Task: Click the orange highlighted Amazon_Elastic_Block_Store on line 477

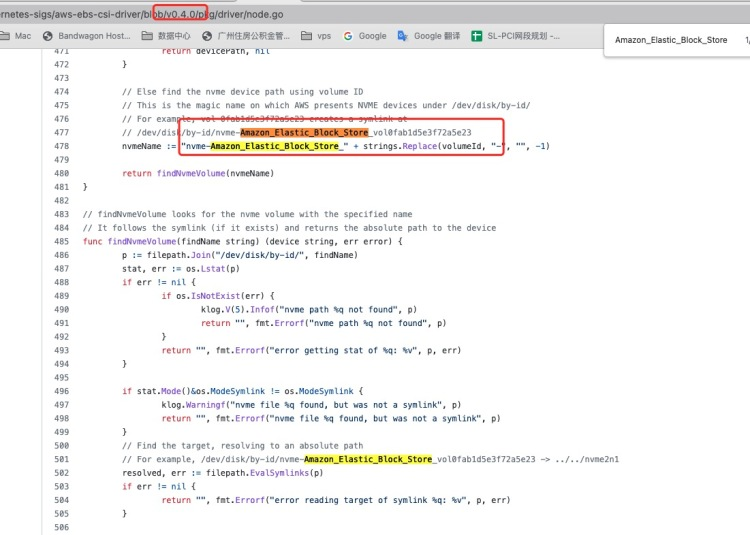Action: (x=304, y=132)
